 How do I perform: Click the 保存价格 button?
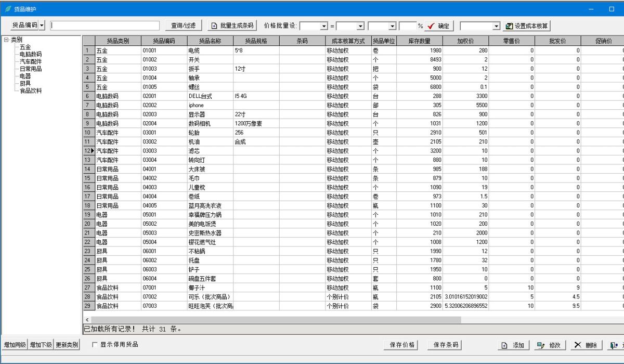click(x=402, y=345)
